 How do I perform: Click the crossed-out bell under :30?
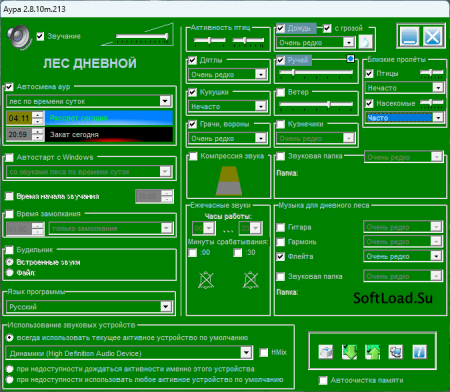click(251, 280)
